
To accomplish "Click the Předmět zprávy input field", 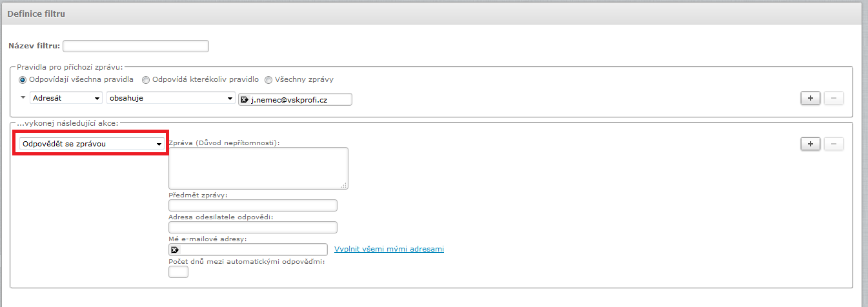I will point(252,206).
